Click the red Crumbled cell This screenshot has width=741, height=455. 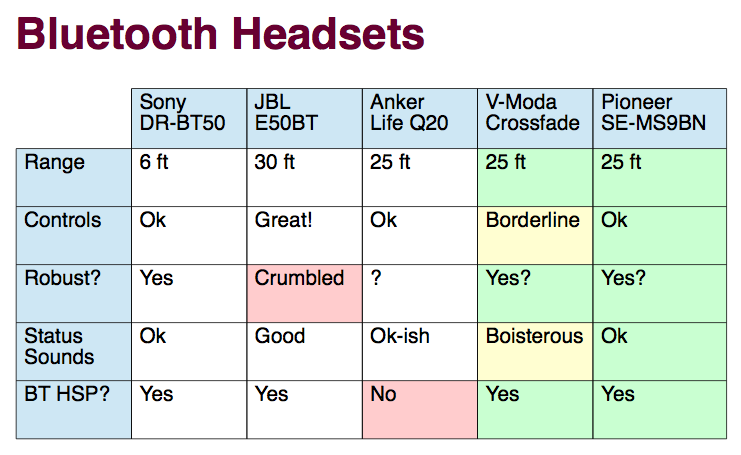[304, 291]
